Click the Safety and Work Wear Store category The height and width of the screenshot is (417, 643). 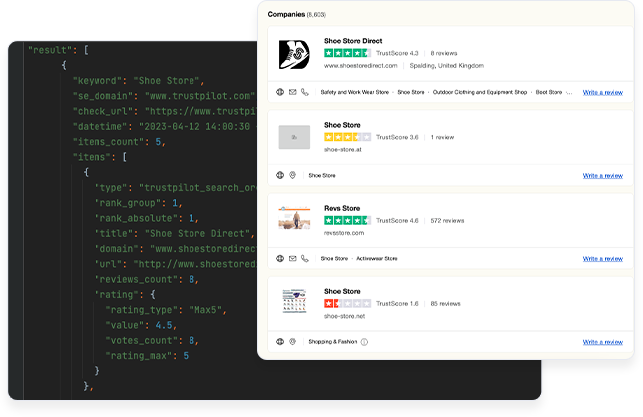pyautogui.click(x=354, y=92)
